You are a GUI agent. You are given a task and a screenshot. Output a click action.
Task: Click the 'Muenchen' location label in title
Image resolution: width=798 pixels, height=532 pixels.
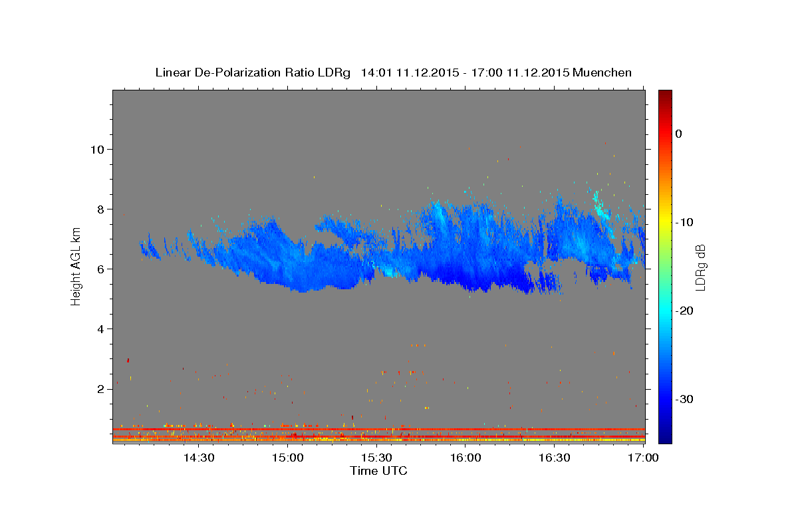603,72
